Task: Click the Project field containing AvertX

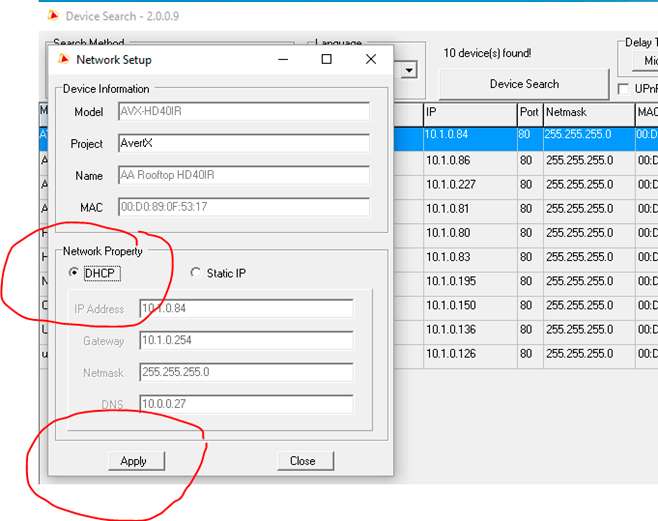Action: pyautogui.click(x=243, y=143)
